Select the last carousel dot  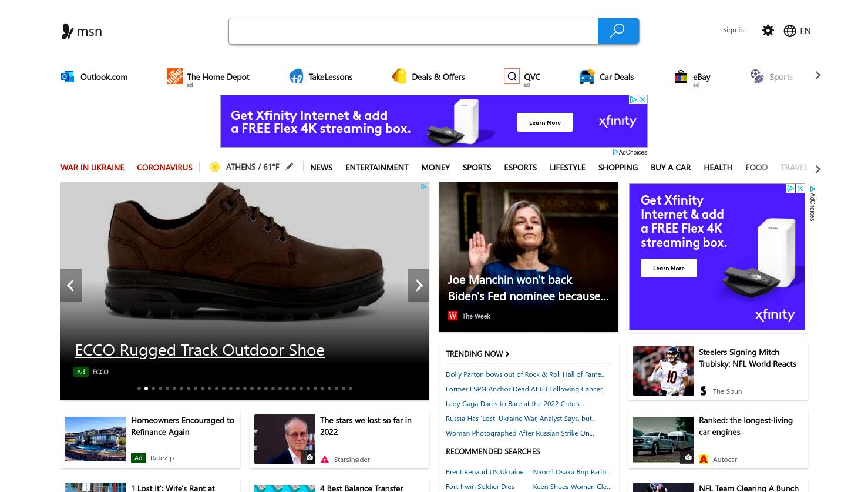(x=351, y=389)
